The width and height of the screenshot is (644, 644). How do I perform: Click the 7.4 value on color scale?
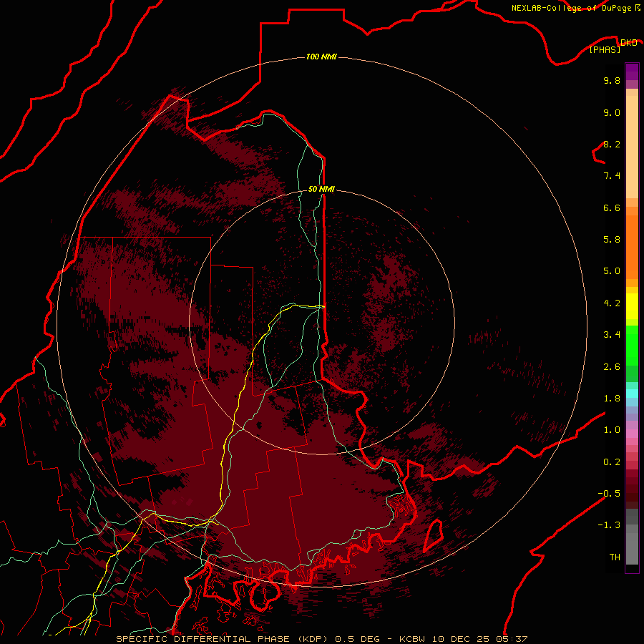pyautogui.click(x=612, y=176)
